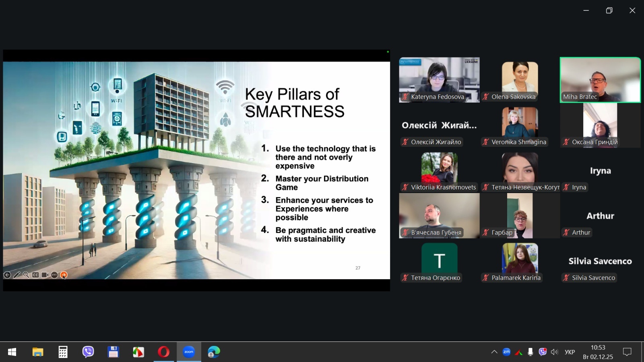
Task: Switch to Zoom taskbar button
Action: 189,352
